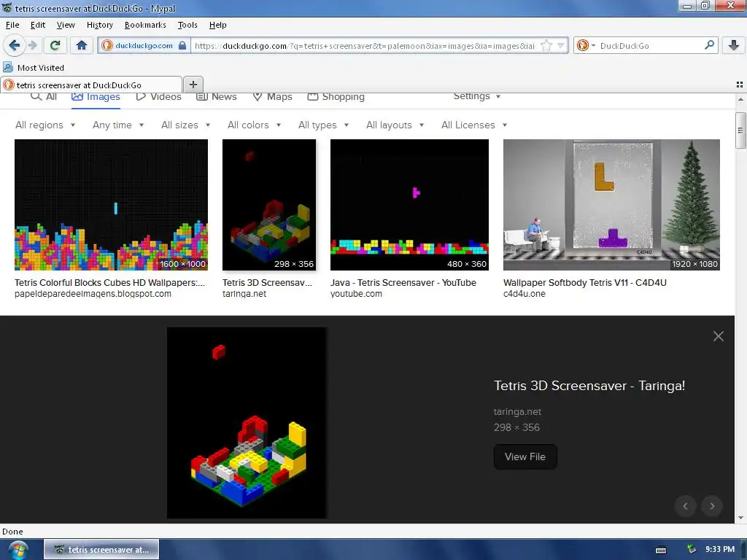Image resolution: width=747 pixels, height=560 pixels.
Task: Open the Most Visited bookmarks folder
Action: tap(34, 68)
